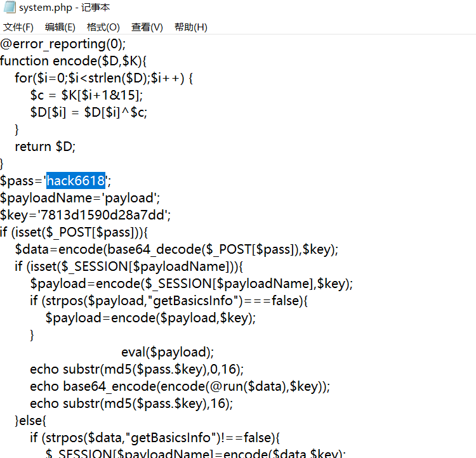This screenshot has width=476, height=458.
Task: Click the $payloadName='payload'; line
Action: [x=80, y=198]
